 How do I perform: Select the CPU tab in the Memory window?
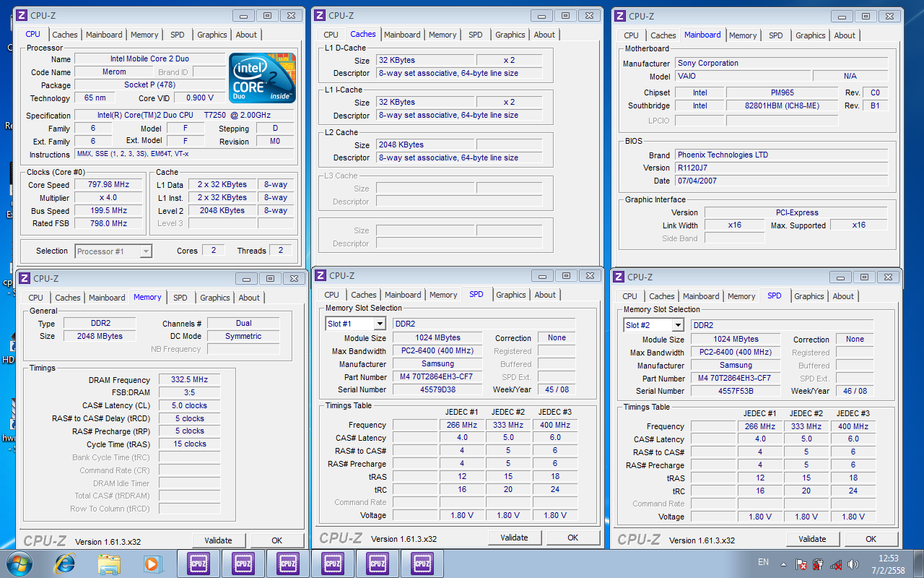tap(36, 298)
